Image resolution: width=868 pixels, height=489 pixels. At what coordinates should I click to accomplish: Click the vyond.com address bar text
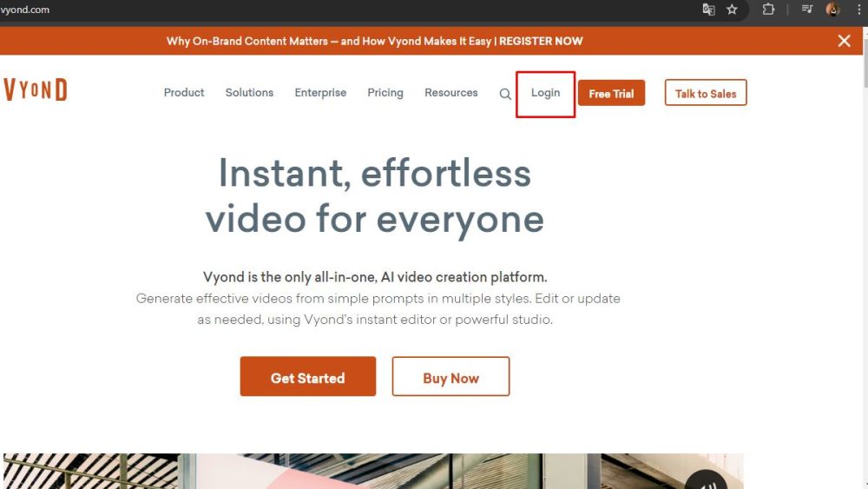click(x=24, y=10)
